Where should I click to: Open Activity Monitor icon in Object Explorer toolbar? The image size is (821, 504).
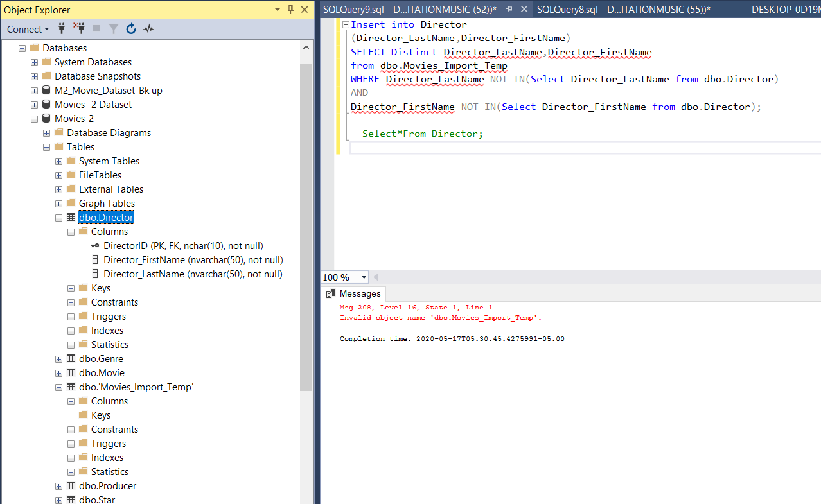pos(148,29)
